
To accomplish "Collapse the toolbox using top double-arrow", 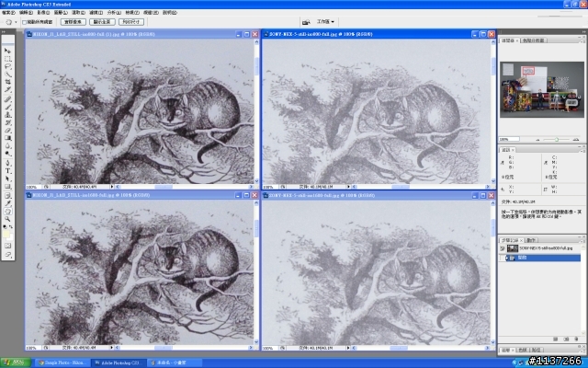I will click(x=4, y=32).
